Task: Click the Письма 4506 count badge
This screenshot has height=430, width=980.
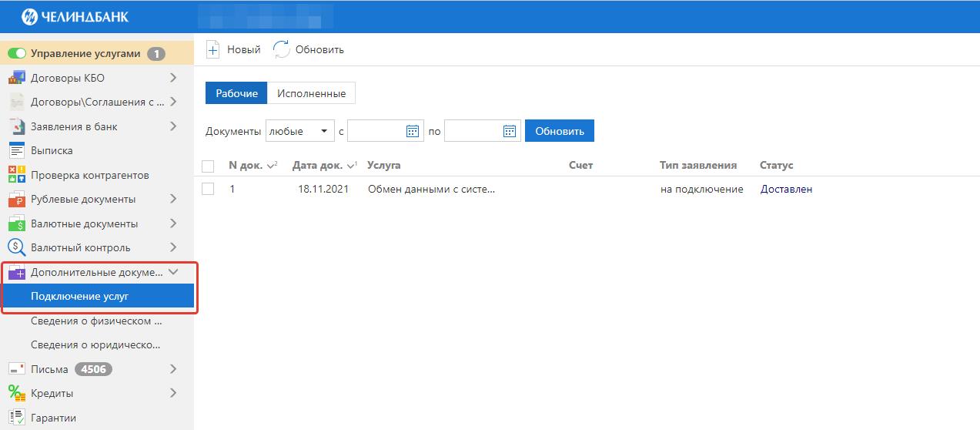Action: coord(93,369)
